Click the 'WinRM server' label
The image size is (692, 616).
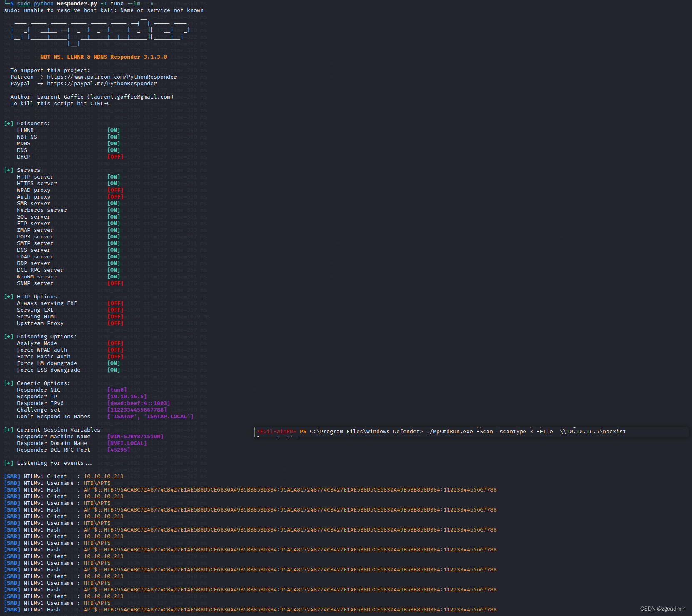(37, 277)
